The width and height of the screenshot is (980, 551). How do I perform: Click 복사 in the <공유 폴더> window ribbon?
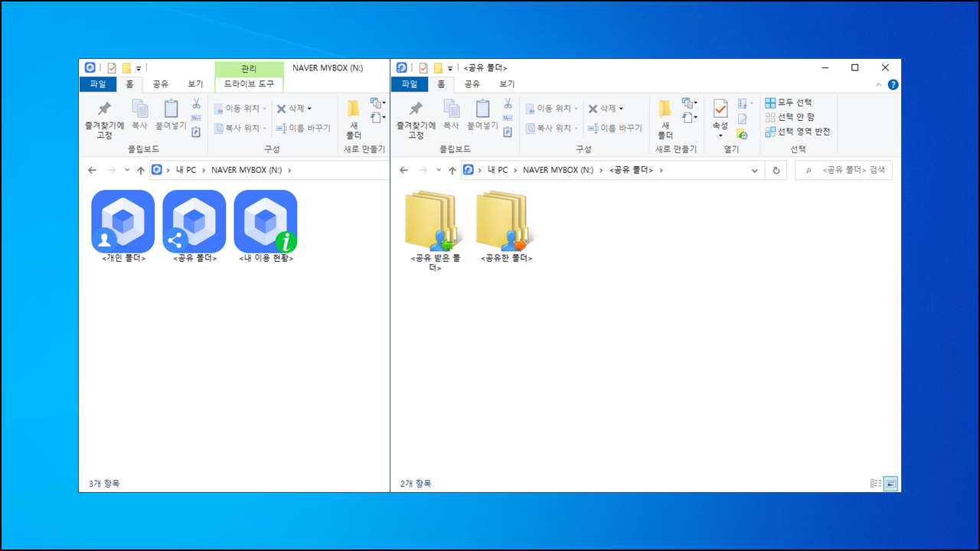451,115
